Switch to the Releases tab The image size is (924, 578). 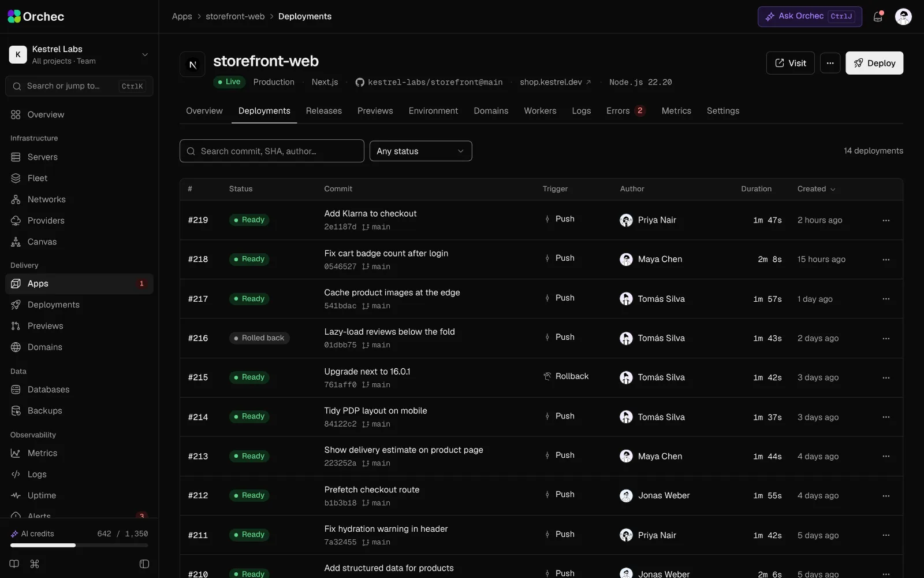point(324,111)
